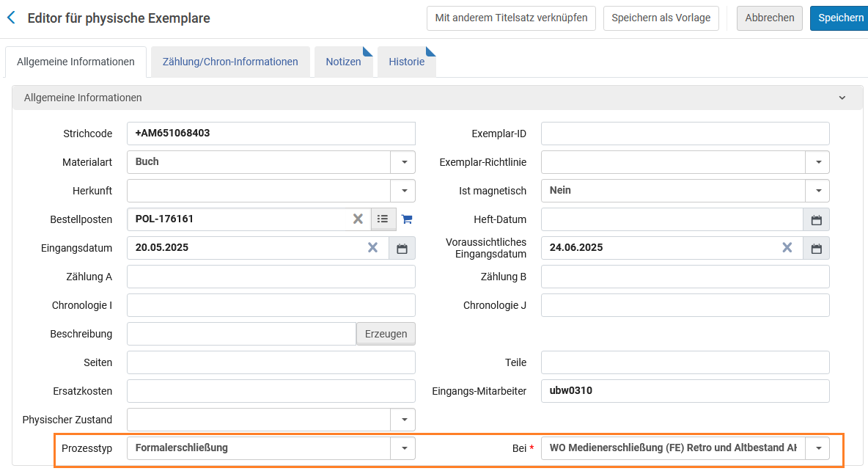The image size is (868, 471).
Task: Click the Erzeugen button
Action: point(386,334)
